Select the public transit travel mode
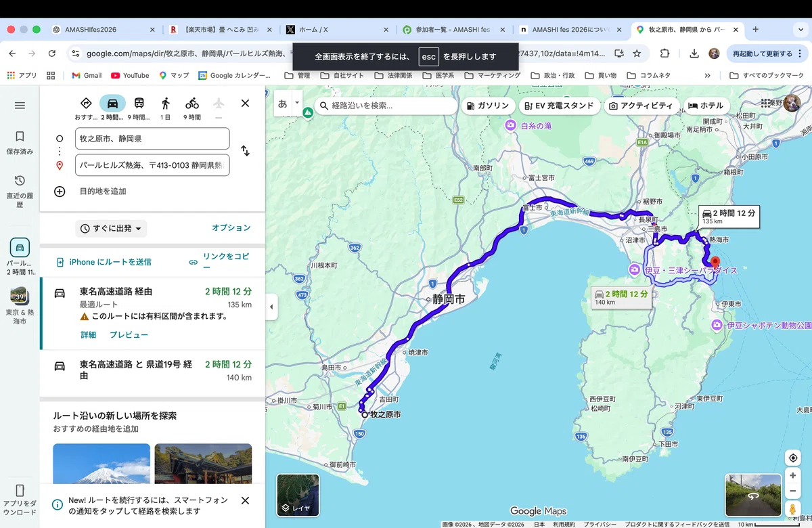This screenshot has height=528, width=812. pos(139,103)
